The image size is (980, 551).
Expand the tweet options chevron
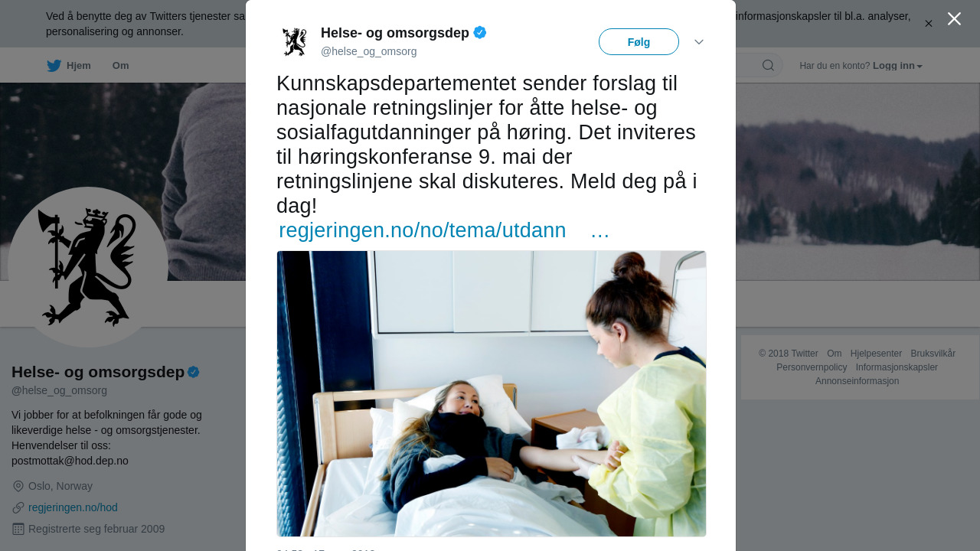tap(699, 42)
